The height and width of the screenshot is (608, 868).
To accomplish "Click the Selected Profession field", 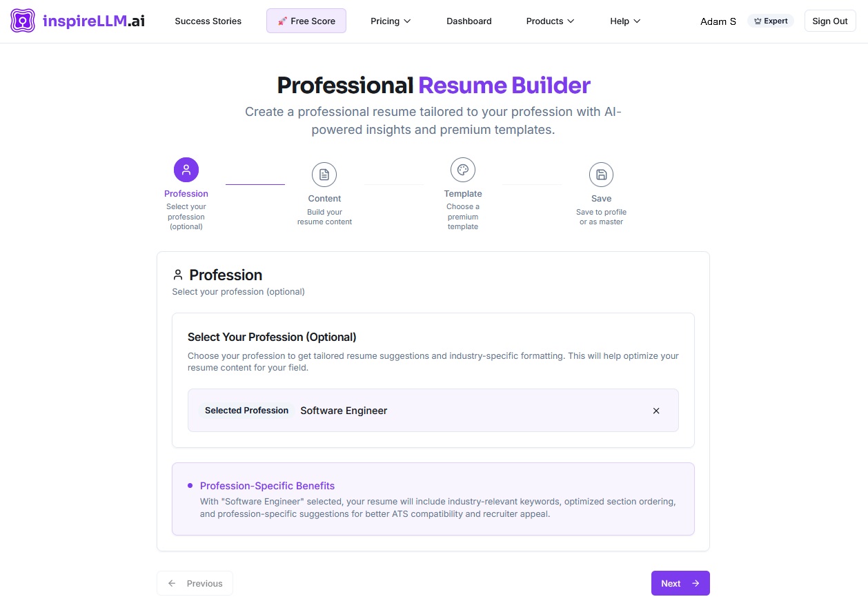I will tap(246, 411).
